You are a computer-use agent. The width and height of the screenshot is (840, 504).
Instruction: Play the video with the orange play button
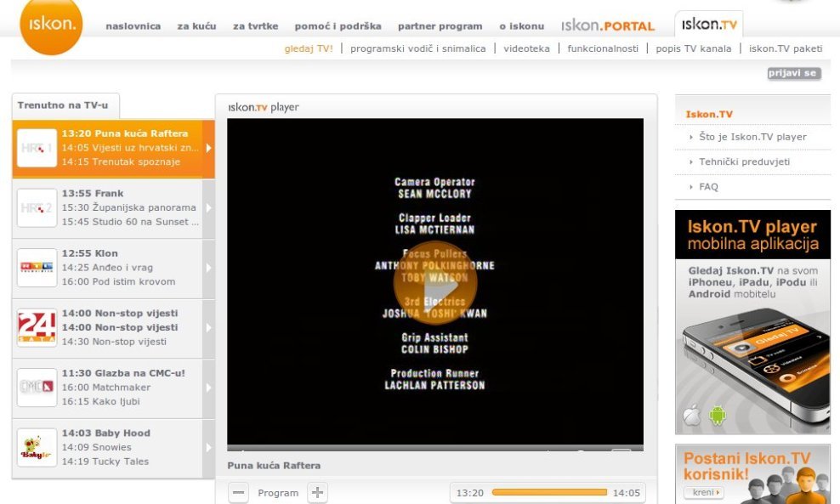(435, 283)
